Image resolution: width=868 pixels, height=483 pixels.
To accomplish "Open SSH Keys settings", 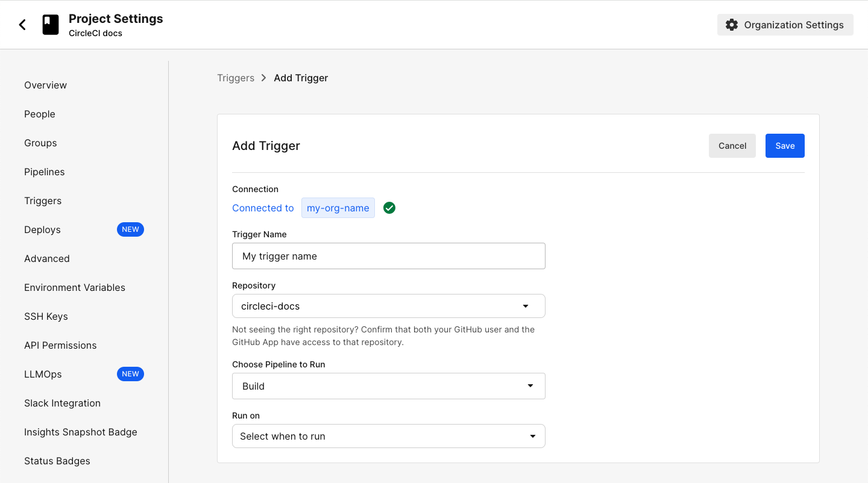I will [46, 316].
